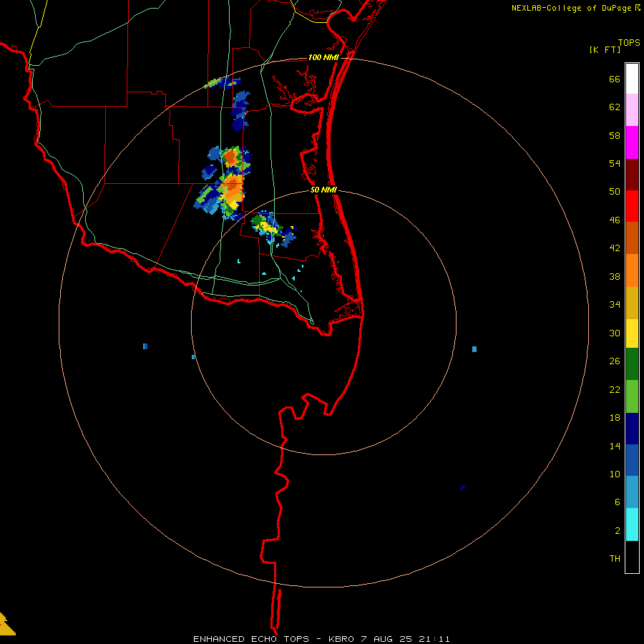Viewport: 644px width, 644px height.
Task: Click the 26 legend value
Action: tap(615, 361)
